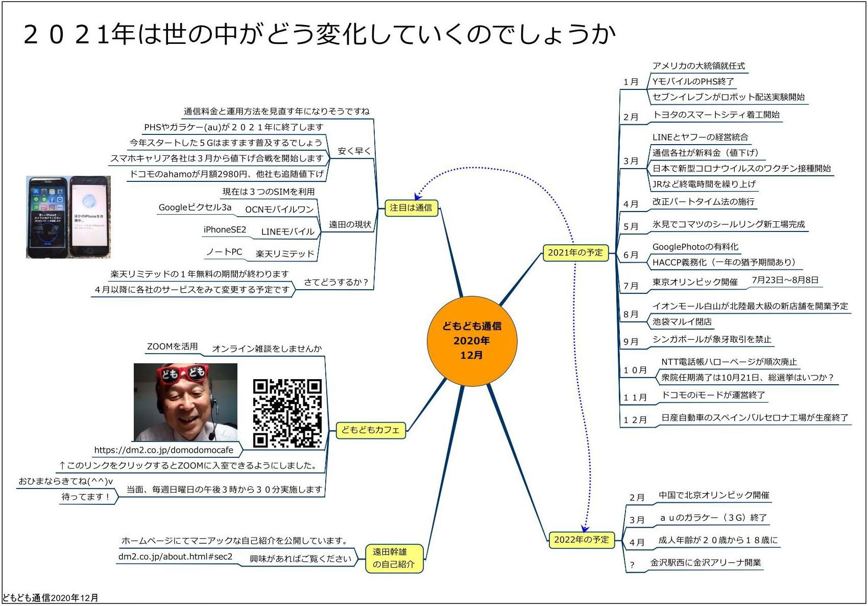Click text 改正パートタイム法の施行
868x606 pixels.
pos(703,202)
